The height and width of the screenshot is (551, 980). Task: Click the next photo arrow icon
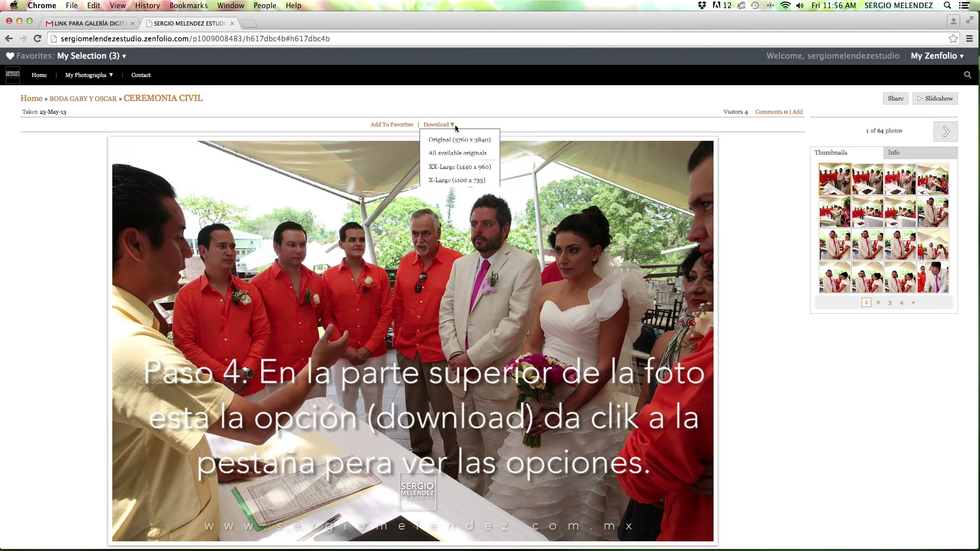(x=946, y=131)
